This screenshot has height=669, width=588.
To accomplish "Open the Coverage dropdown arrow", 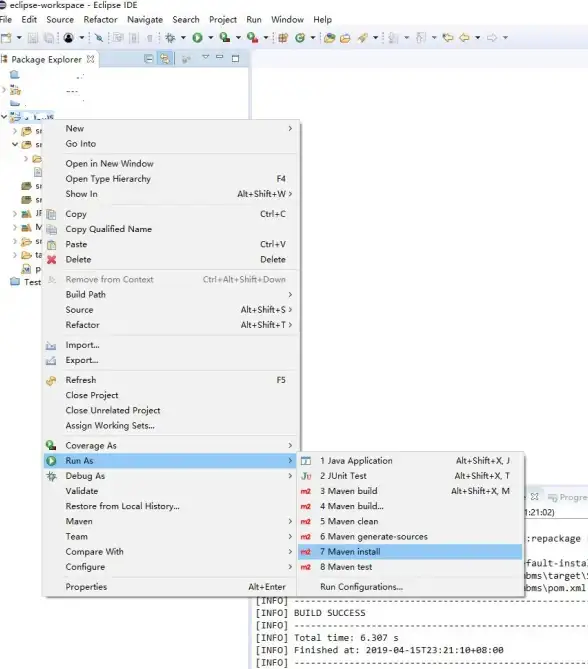I will click(x=238, y=38).
